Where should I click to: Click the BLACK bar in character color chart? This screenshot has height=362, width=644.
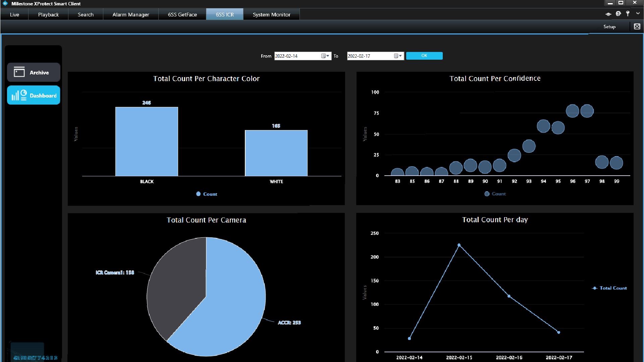click(147, 141)
